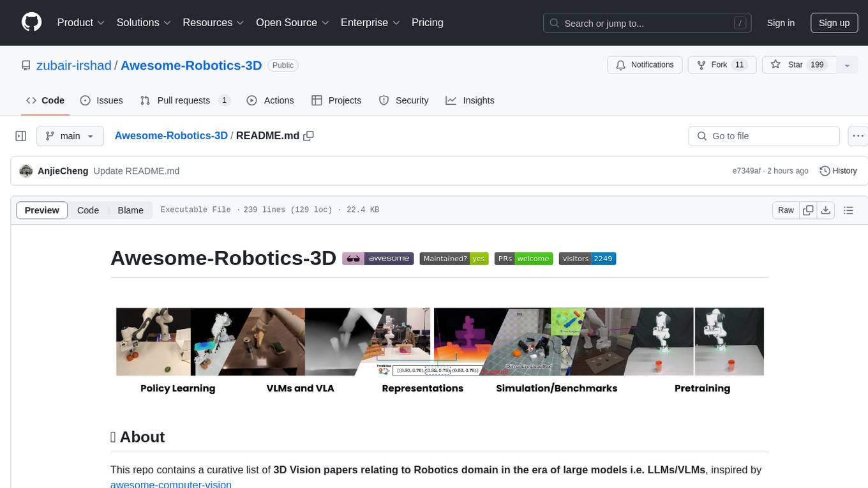Toggle the file tree side panel
This screenshot has width=868, height=488.
(21, 136)
